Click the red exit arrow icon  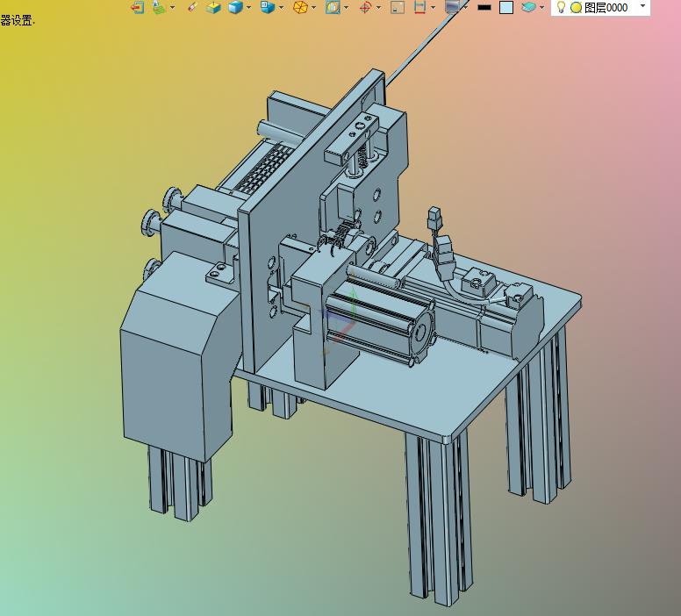[138, 7]
